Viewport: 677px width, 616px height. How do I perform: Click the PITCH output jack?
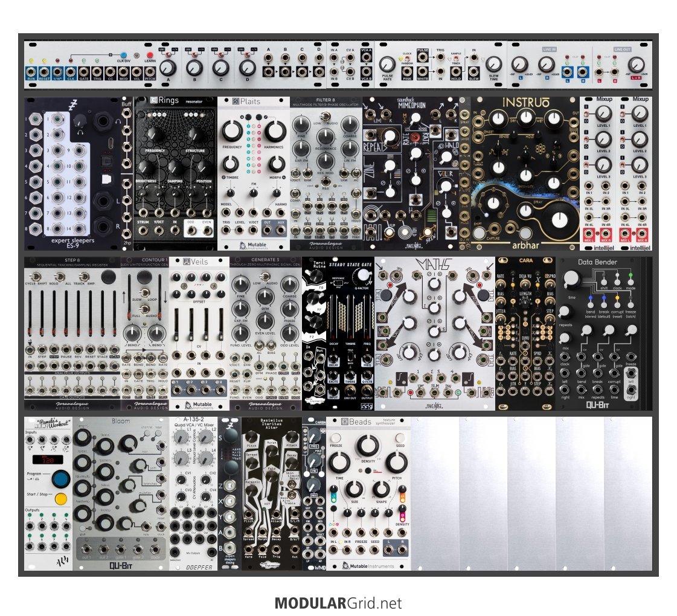[150, 72]
